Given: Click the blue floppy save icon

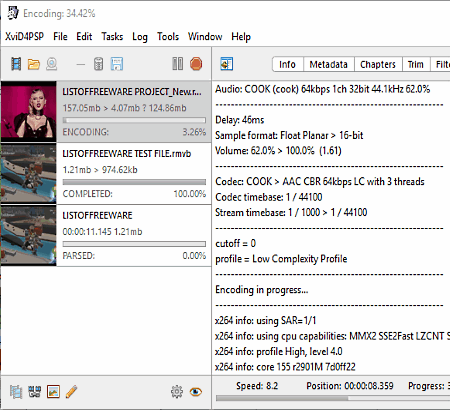Looking at the screenshot, I should (117, 64).
